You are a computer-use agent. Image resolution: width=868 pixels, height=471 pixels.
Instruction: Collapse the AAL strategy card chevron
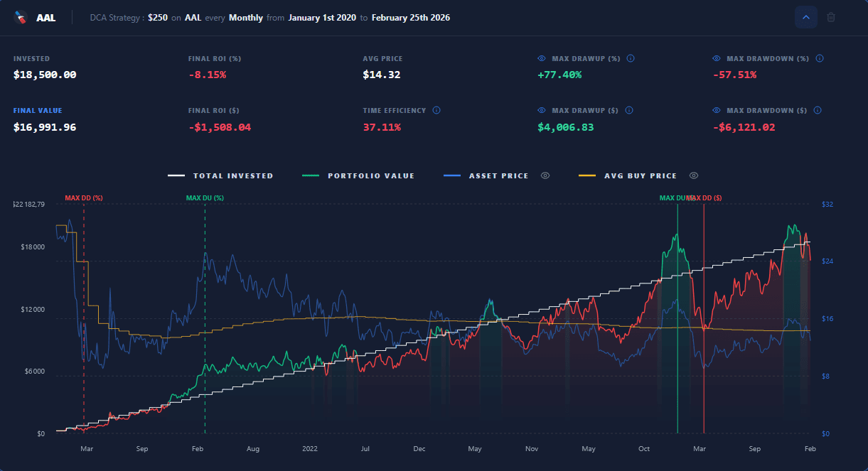806,17
